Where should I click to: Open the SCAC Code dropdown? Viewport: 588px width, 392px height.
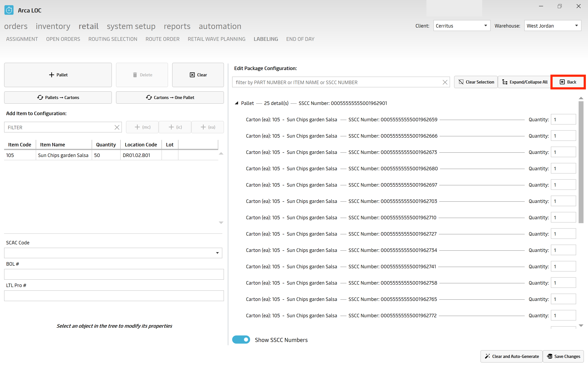tap(113, 253)
